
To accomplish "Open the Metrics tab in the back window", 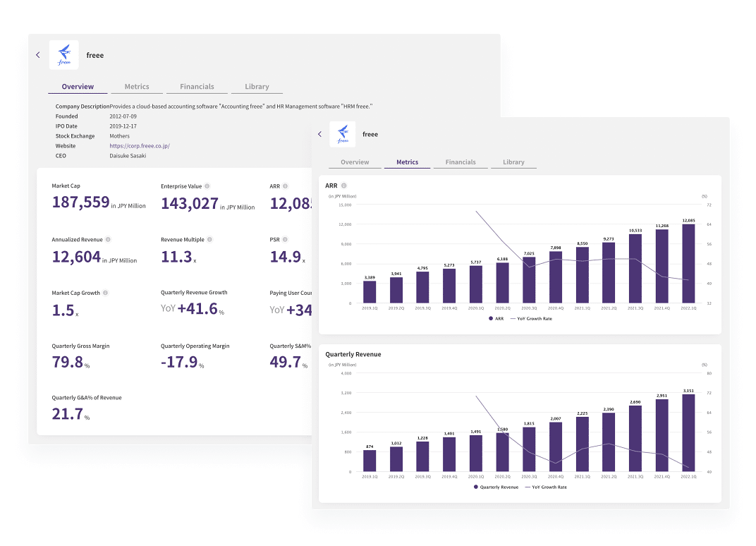I will 137,87.
